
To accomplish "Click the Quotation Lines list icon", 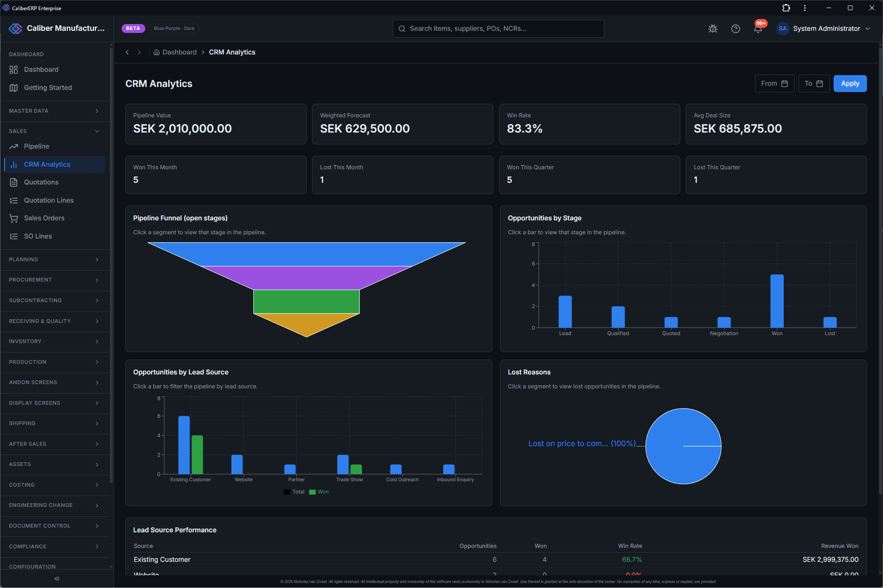I will (14, 201).
